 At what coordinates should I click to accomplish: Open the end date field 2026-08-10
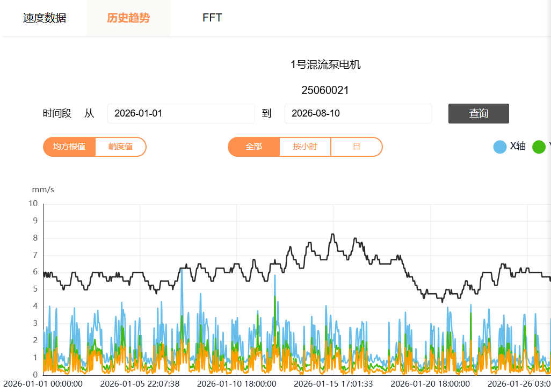[x=358, y=113]
